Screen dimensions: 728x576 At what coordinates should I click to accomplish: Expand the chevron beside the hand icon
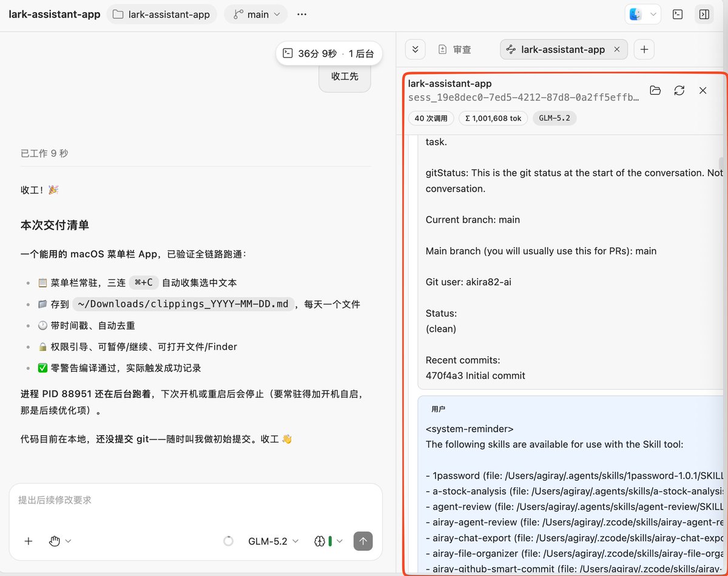coord(68,541)
